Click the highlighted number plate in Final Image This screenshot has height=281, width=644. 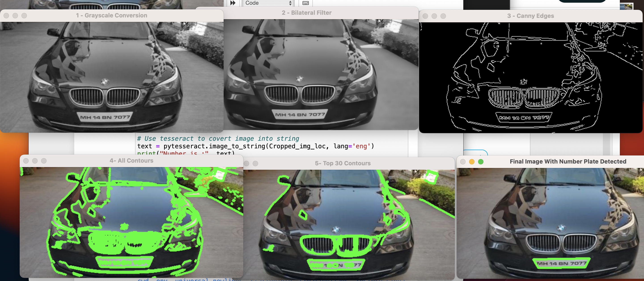tap(561, 263)
